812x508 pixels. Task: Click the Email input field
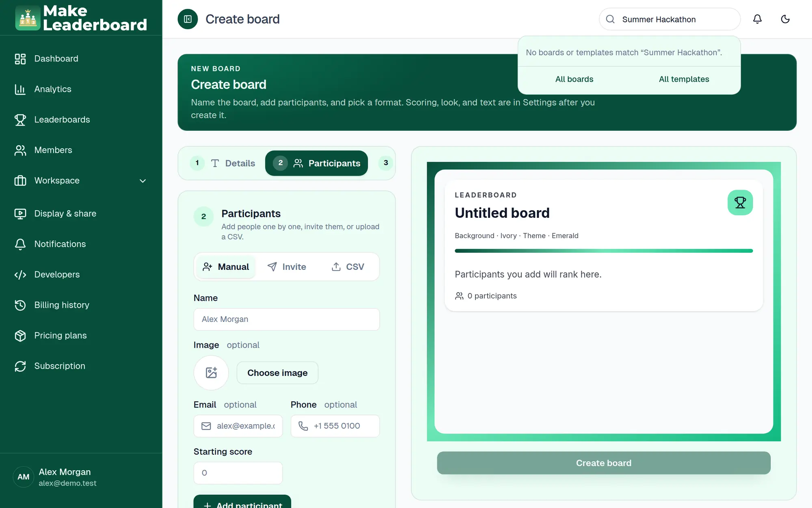pyautogui.click(x=238, y=426)
